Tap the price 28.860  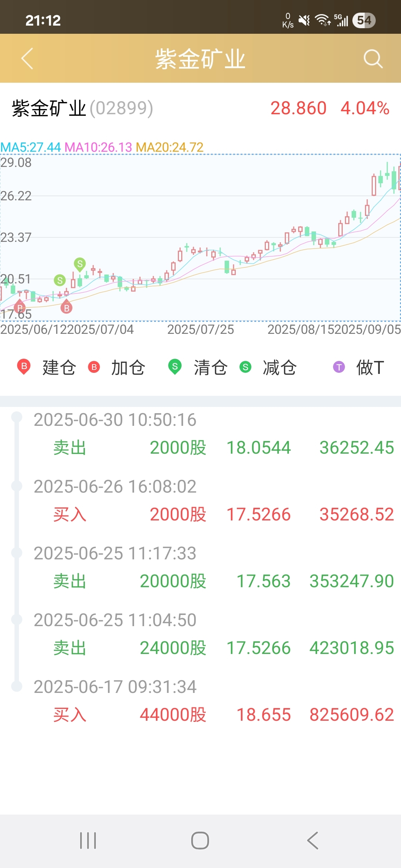pos(298,108)
